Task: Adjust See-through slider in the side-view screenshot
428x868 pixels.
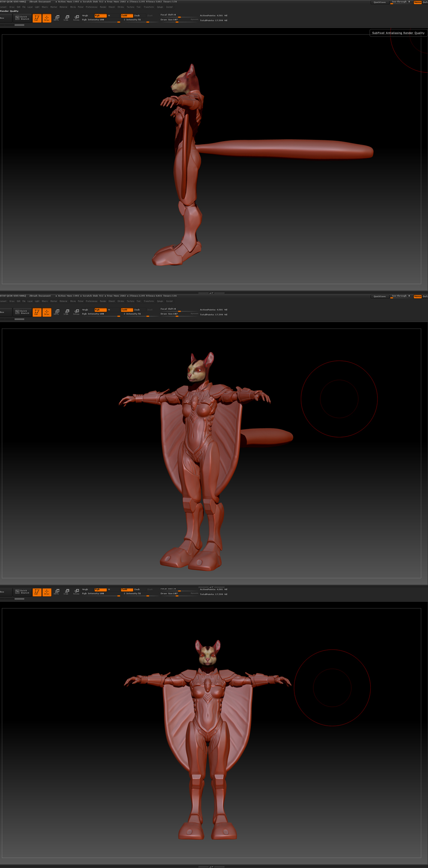Action: pos(401,2)
